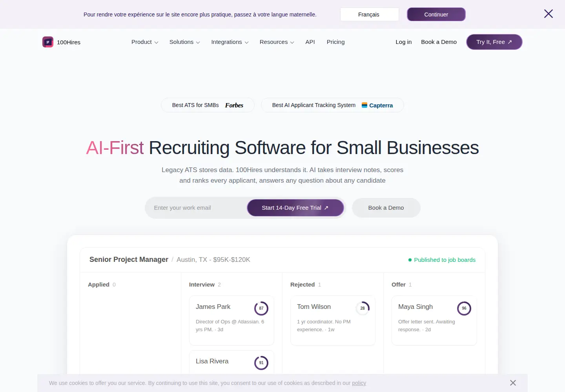The width and height of the screenshot is (565, 392).
Task: Open the Maya Singh candidate name
Action: point(416,307)
